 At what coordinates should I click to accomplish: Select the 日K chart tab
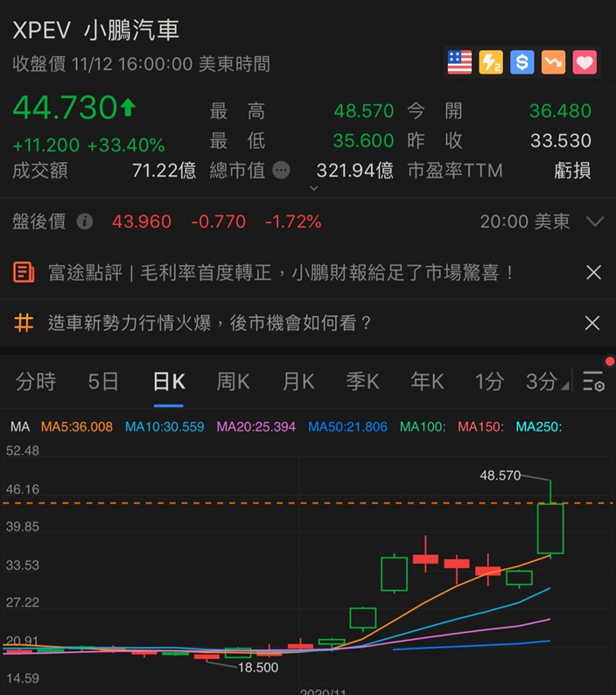tap(169, 381)
